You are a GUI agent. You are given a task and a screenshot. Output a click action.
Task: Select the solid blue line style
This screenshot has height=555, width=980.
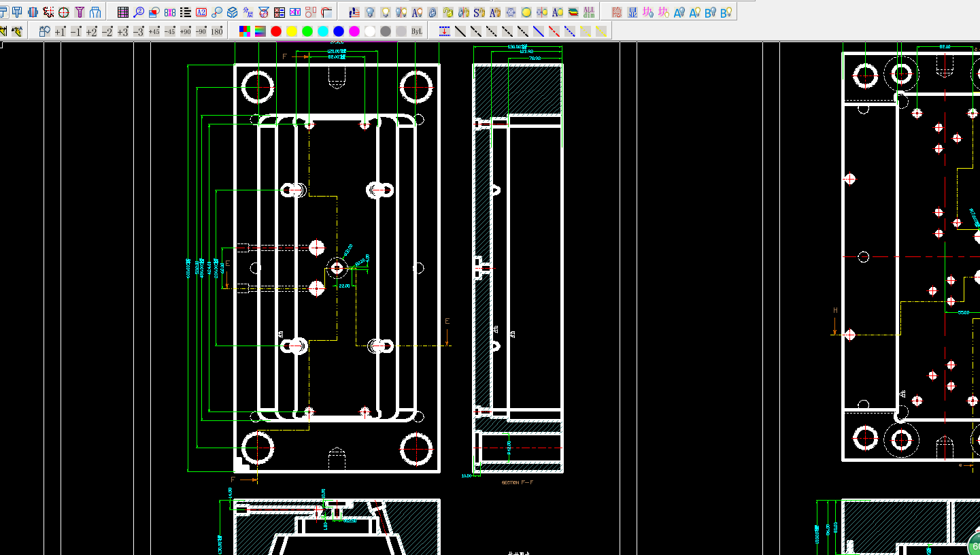click(x=539, y=31)
